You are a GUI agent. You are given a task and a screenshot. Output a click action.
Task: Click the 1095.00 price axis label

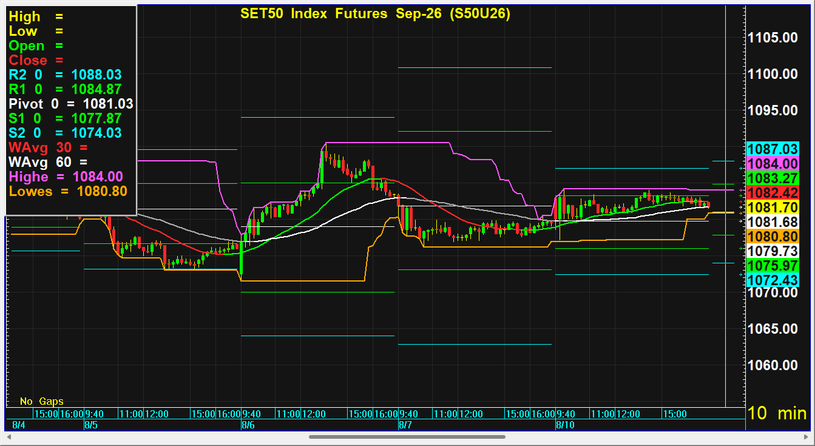point(772,110)
